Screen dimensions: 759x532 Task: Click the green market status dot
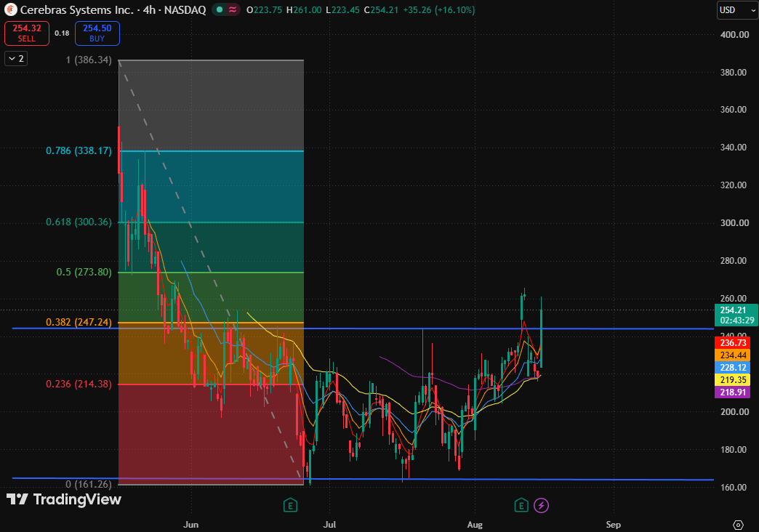coord(220,9)
